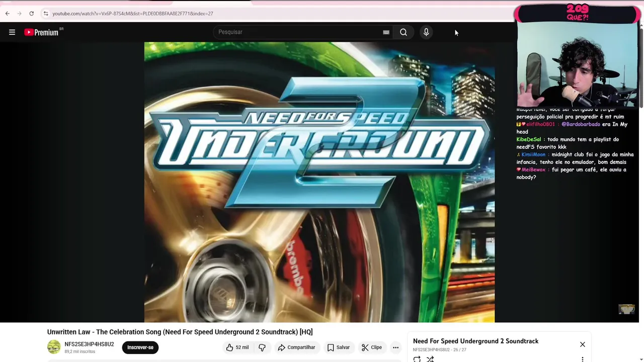
Task: Click the browser forward arrow
Action: [19, 14]
